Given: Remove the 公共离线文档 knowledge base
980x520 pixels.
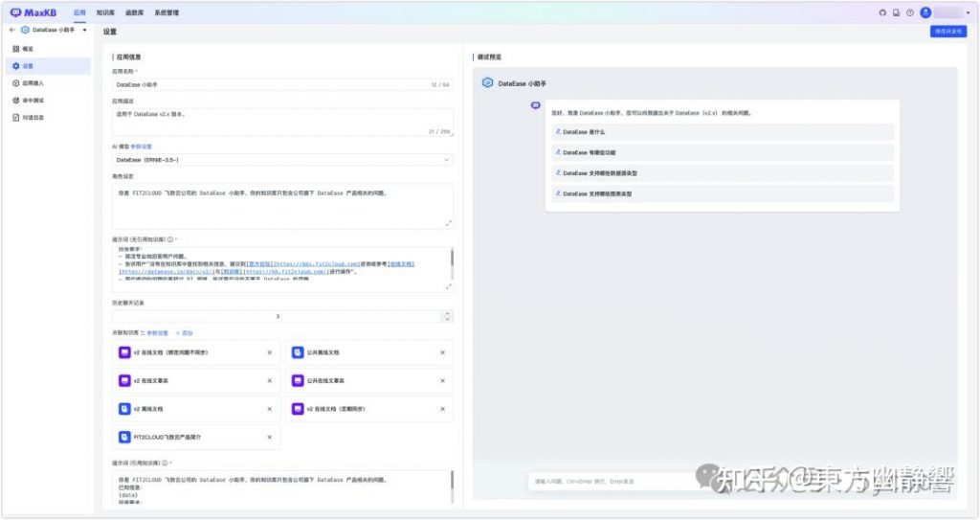Looking at the screenshot, I should [x=441, y=352].
